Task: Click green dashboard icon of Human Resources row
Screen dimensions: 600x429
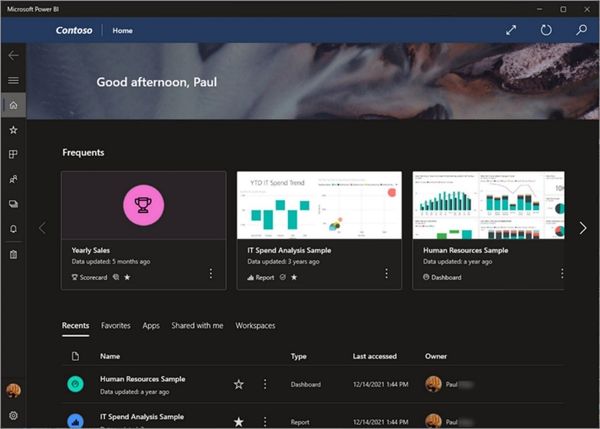Action: tap(75, 384)
